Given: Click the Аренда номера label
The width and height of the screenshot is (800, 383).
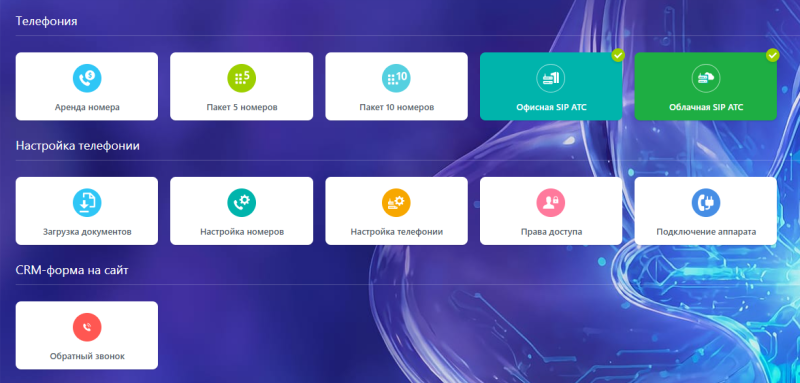Looking at the screenshot, I should [x=87, y=108].
